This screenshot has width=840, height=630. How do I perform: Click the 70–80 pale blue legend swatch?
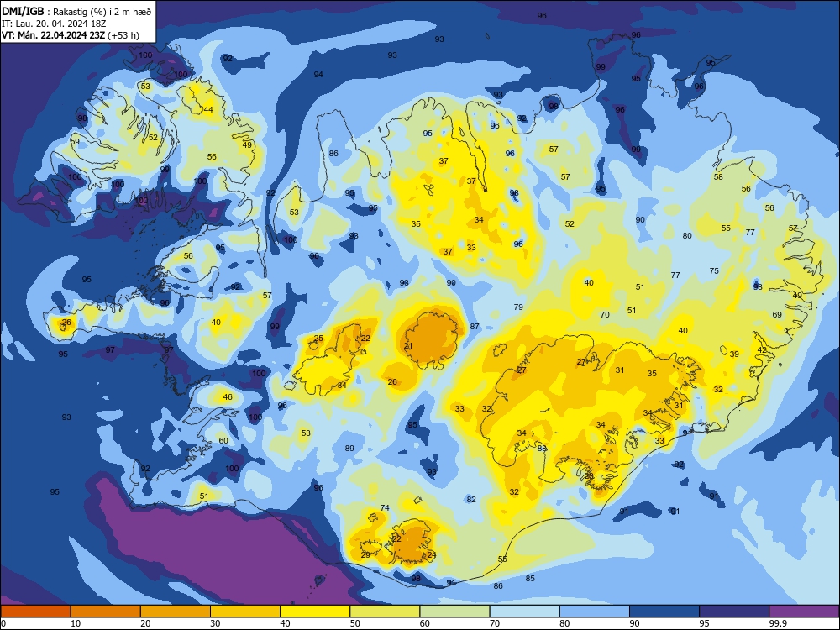[x=524, y=612]
